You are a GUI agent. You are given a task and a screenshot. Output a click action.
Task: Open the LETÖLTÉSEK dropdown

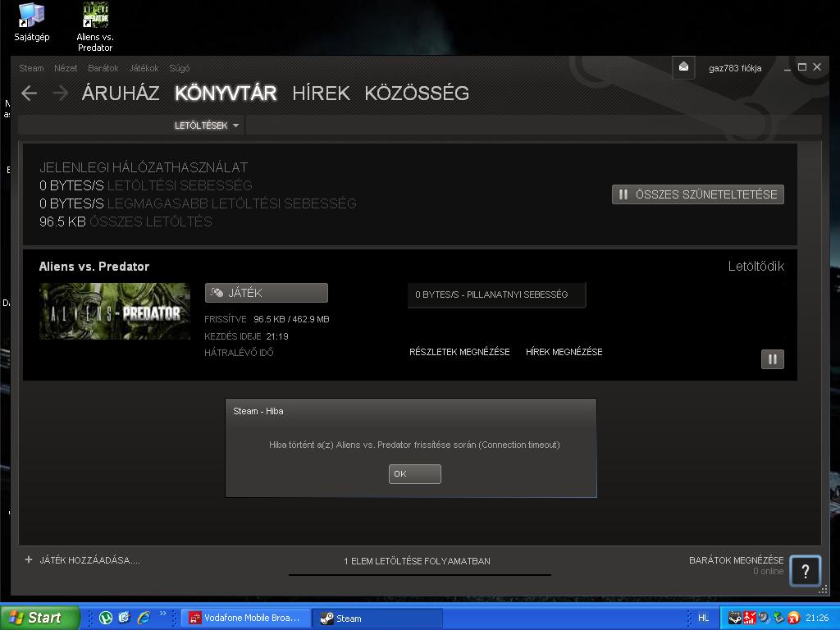click(206, 126)
